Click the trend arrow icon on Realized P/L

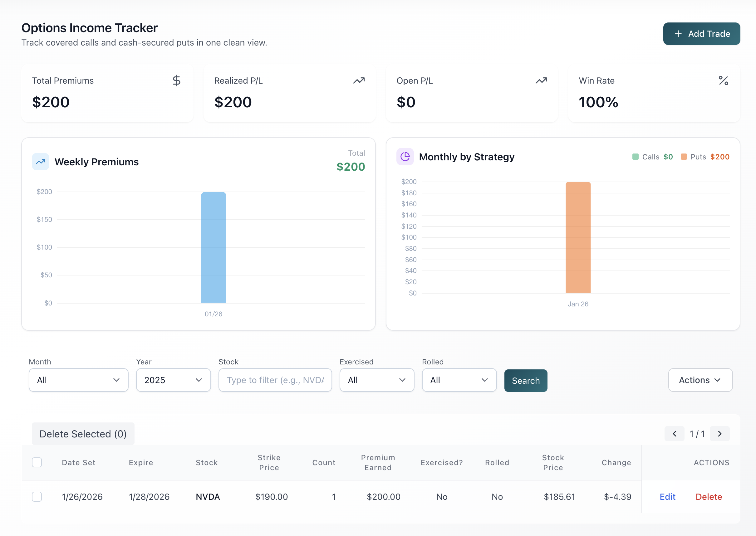[x=359, y=80]
